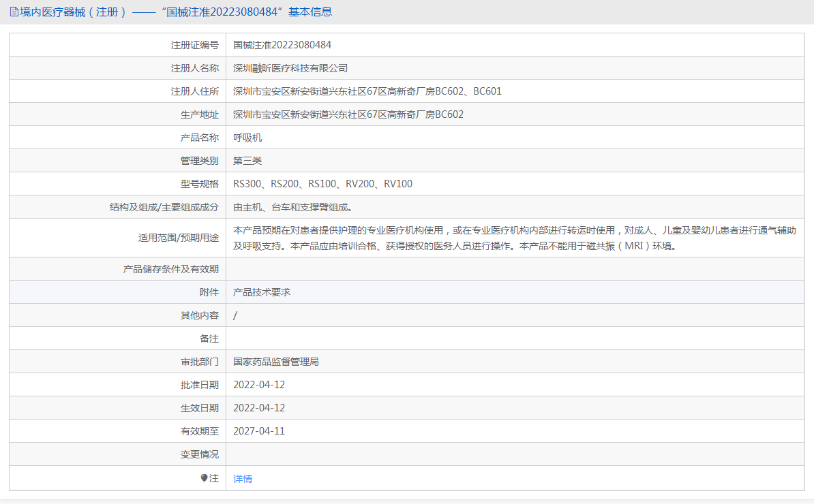Click the 生效日期 row label

(199, 408)
